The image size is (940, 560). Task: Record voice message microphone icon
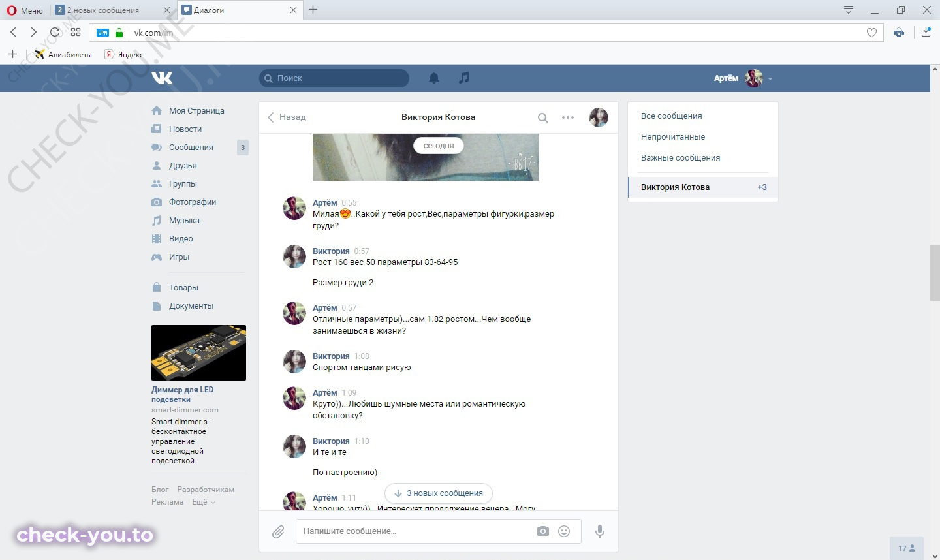coord(599,531)
